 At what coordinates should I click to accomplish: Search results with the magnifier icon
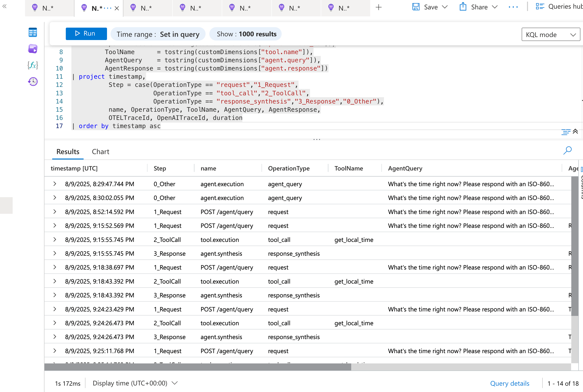tap(567, 151)
